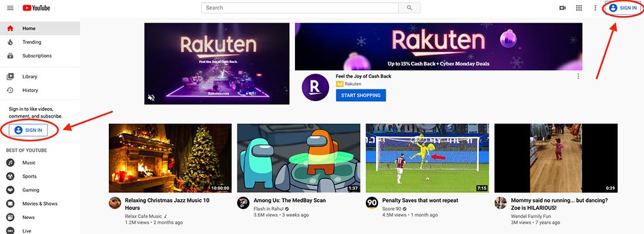
Task: Select News under Best of YouTube
Action: click(x=40, y=217)
